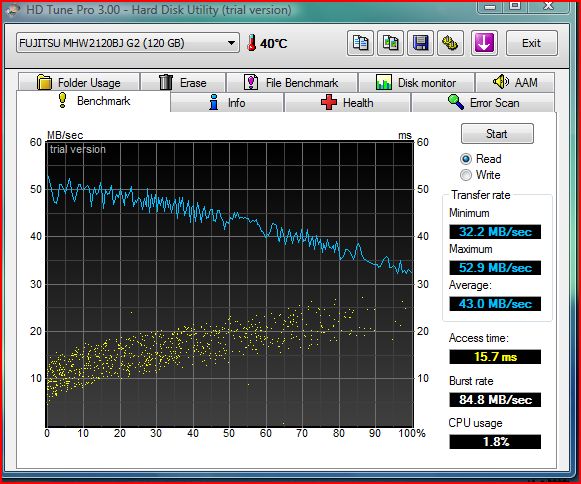581x484 pixels.
Task: Click the Exit button
Action: [x=532, y=43]
